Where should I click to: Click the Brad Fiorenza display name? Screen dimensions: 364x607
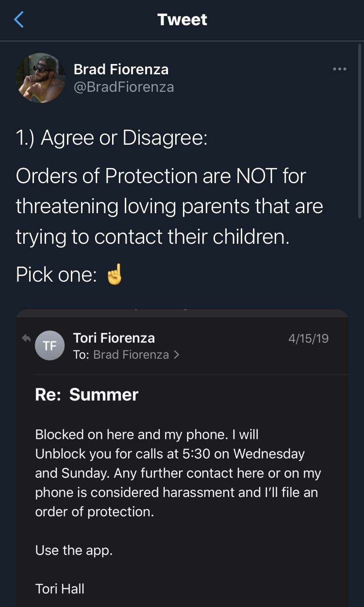coord(121,69)
